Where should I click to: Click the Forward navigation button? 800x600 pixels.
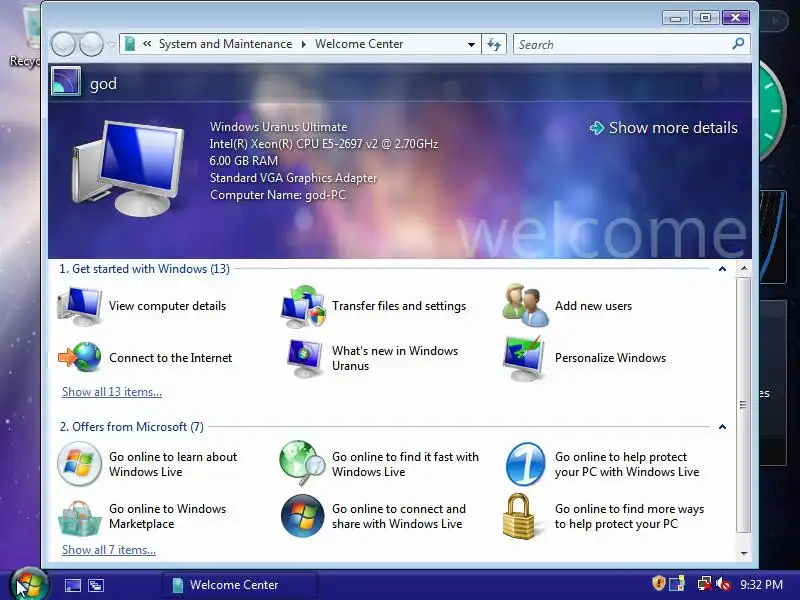tap(91, 44)
